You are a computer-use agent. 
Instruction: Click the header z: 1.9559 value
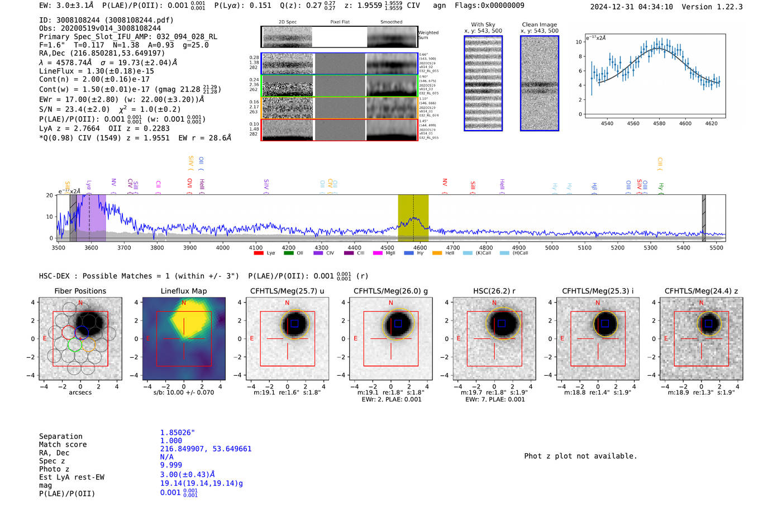[374, 6]
